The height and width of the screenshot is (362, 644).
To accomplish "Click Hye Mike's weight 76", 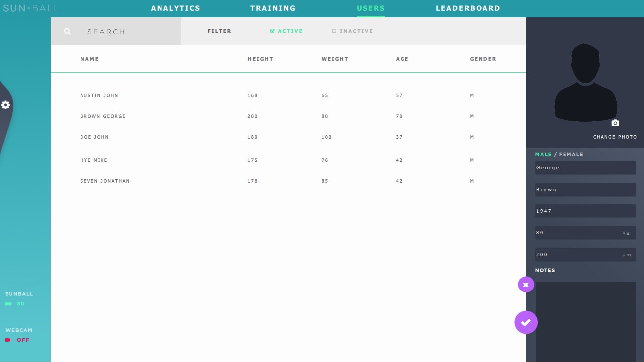I will click(x=325, y=160).
